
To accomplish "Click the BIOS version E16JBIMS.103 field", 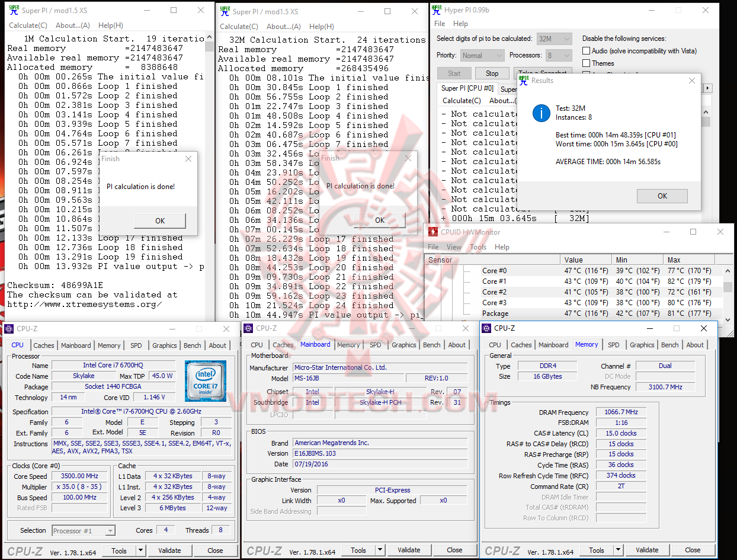I will coord(380,453).
